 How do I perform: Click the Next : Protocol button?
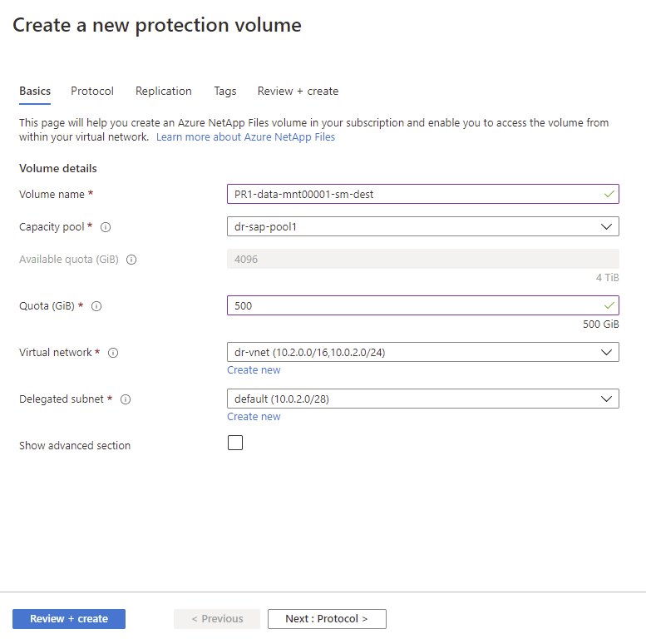[327, 619]
